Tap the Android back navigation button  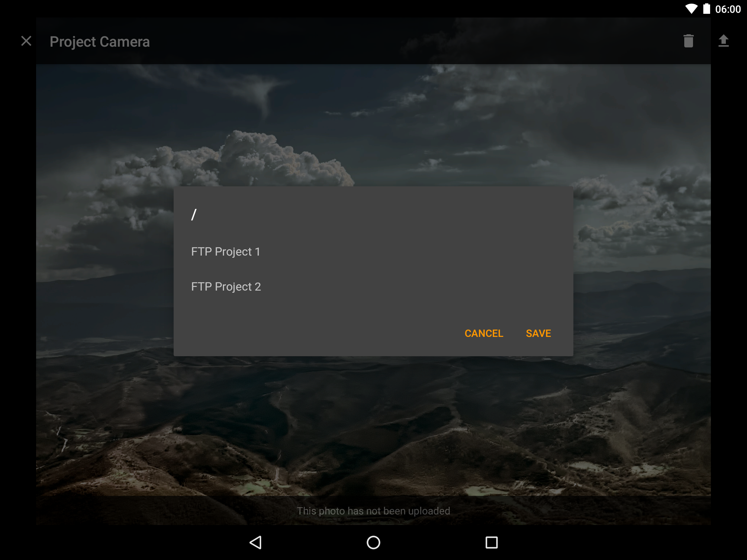pos(255,542)
